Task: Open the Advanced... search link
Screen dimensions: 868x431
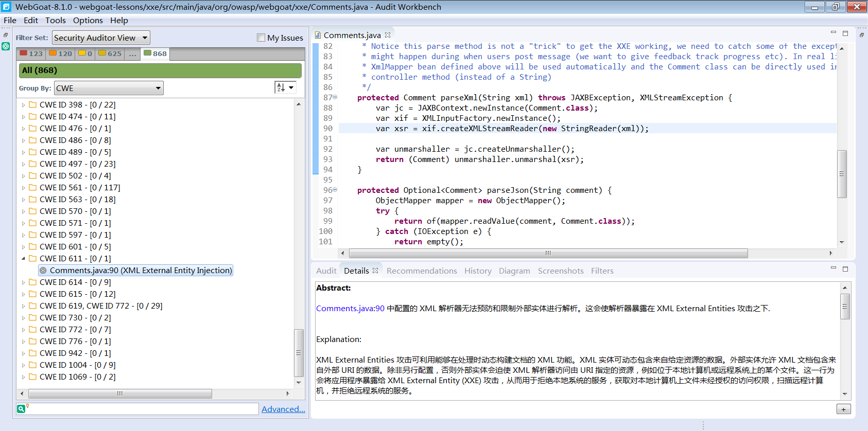Action: tap(283, 409)
